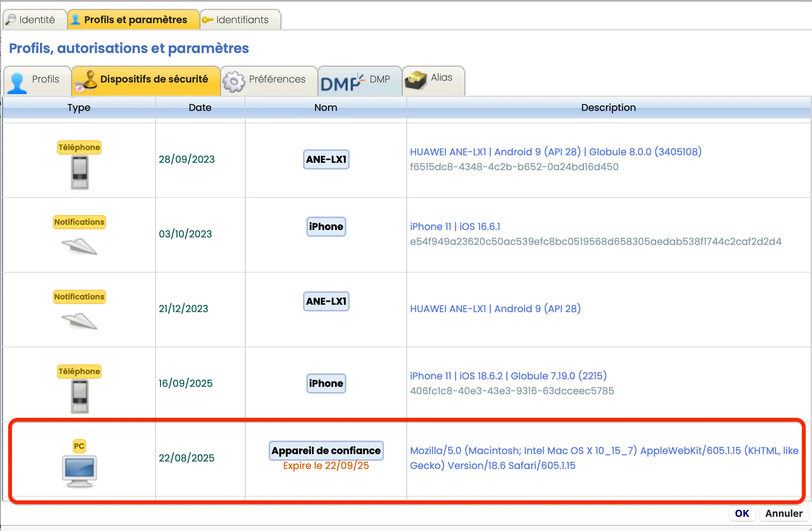Image resolution: width=812 pixels, height=531 pixels.
Task: Click the paper plane icon for iPhone notifications
Action: 79,246
